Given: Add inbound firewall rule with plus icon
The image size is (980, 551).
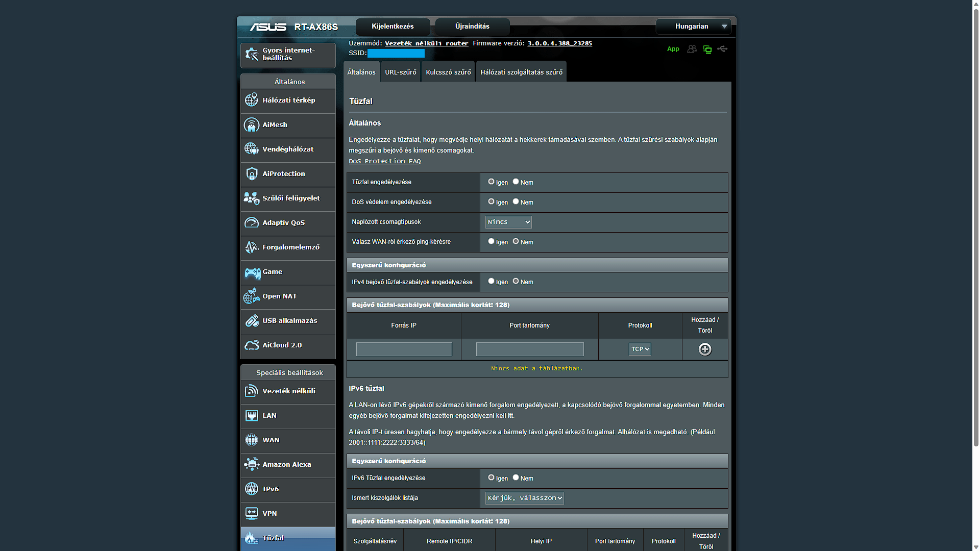Looking at the screenshot, I should pos(705,349).
